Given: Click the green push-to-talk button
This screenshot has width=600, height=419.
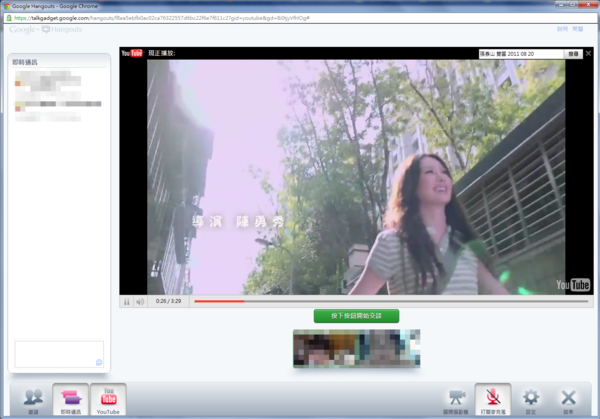Looking at the screenshot, I should point(356,316).
